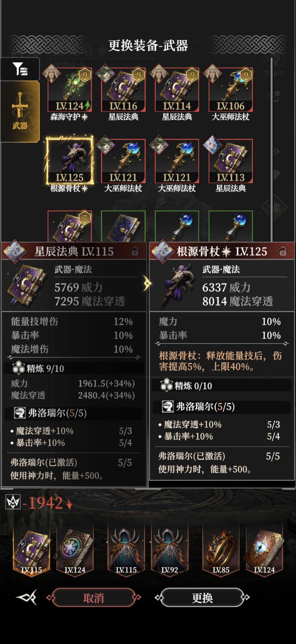Choose the LV.116 星辰法典 book
Viewport: 296px width, 644px height.
[x=123, y=90]
